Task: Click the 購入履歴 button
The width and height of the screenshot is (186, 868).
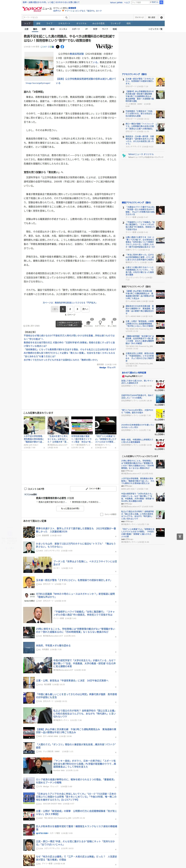Action: [x=152, y=18]
